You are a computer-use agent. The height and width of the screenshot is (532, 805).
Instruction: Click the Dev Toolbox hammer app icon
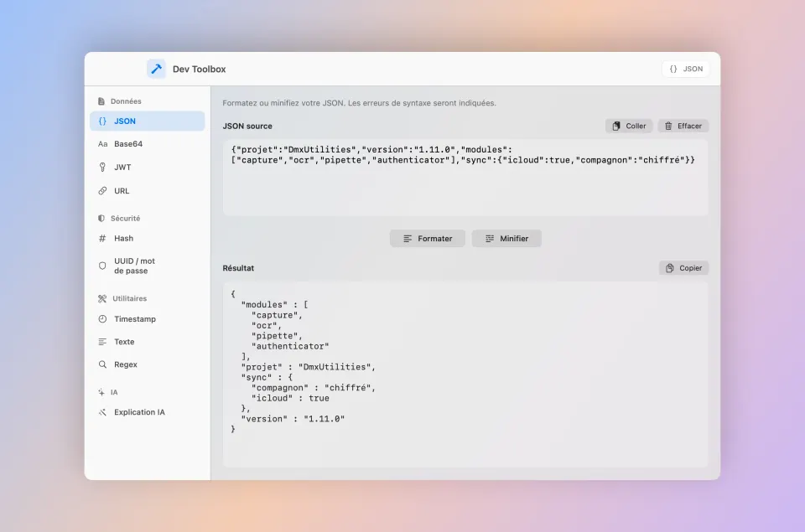(156, 69)
